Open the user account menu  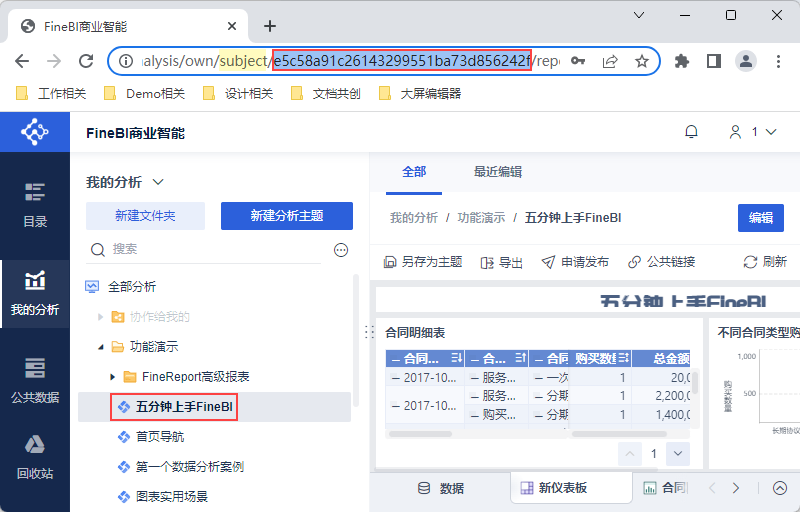click(x=753, y=132)
